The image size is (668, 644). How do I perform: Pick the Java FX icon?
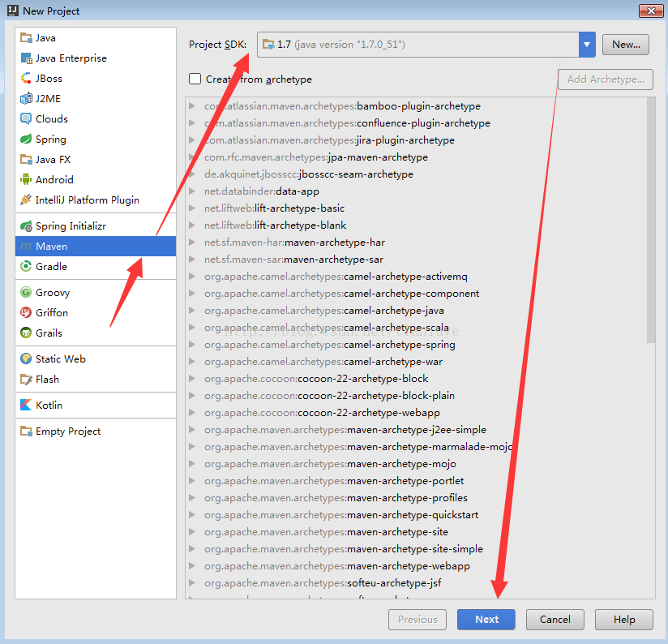[x=26, y=160]
